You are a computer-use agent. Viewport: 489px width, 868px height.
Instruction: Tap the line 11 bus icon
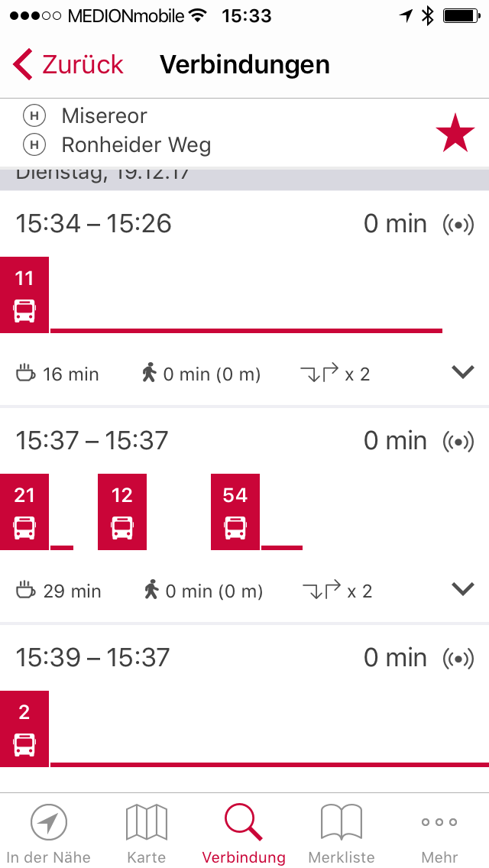pos(24,294)
